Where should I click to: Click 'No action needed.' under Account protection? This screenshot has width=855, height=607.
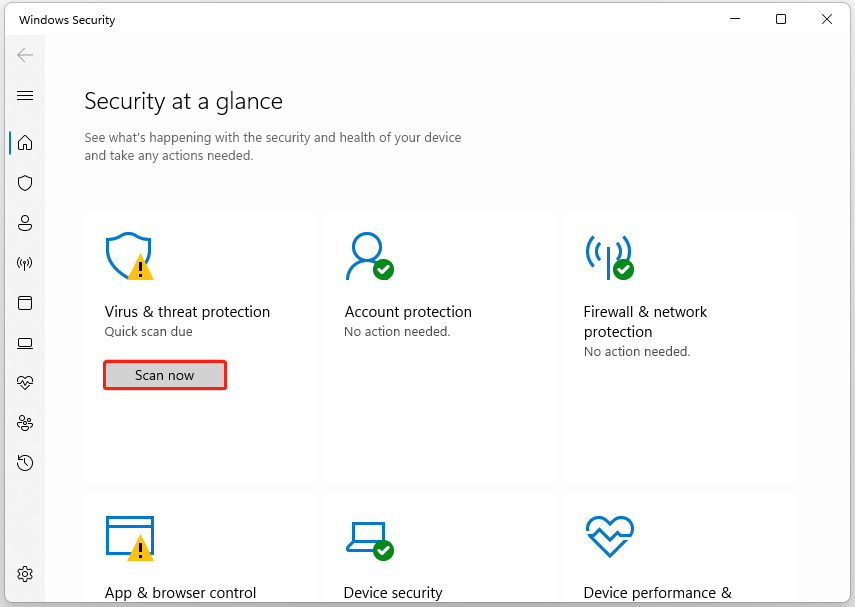pos(397,332)
